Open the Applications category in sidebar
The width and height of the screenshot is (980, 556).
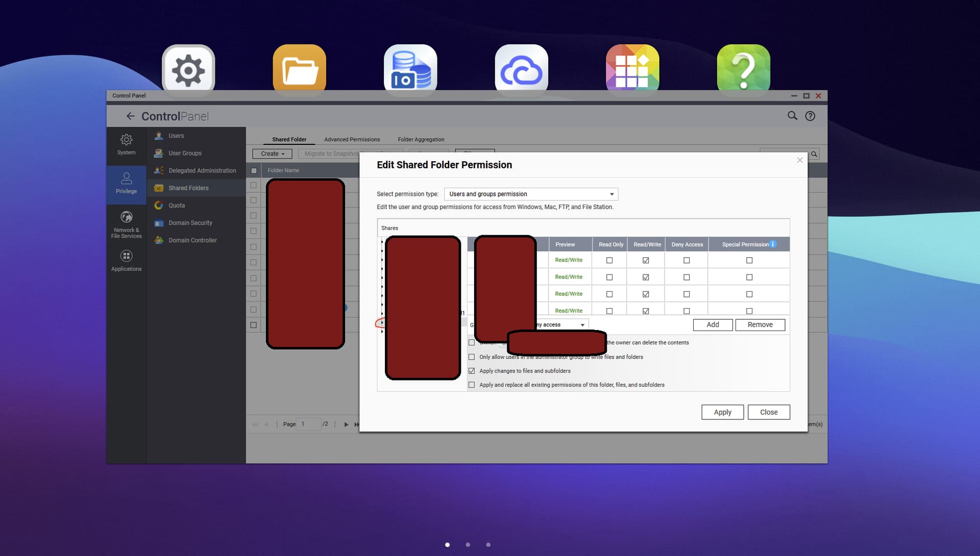click(126, 261)
